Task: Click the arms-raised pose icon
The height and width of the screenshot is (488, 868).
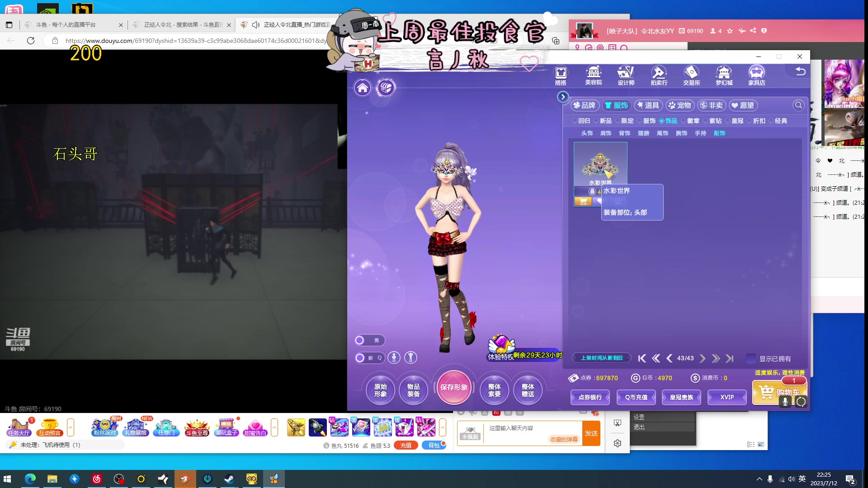Action: [x=410, y=358]
